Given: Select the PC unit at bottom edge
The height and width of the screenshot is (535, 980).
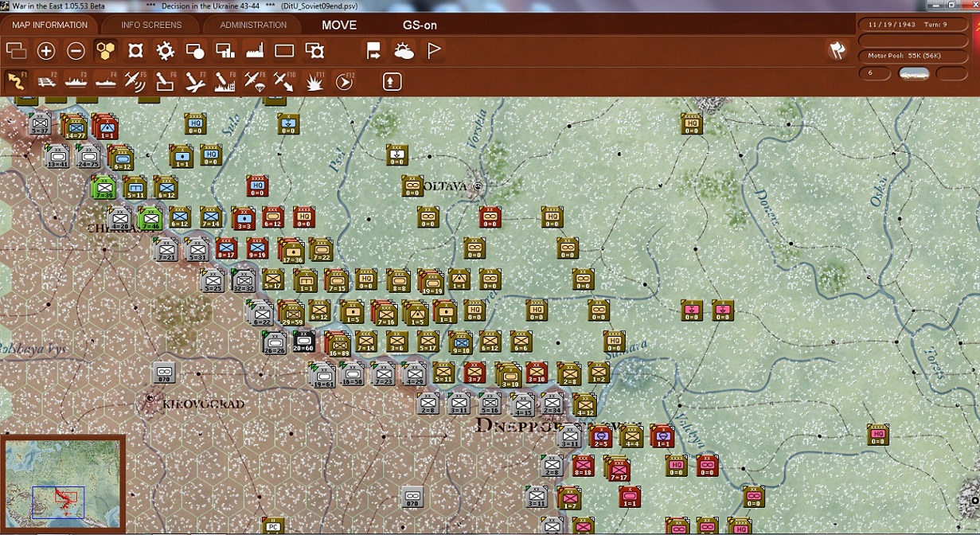Looking at the screenshot, I should click(x=273, y=525).
